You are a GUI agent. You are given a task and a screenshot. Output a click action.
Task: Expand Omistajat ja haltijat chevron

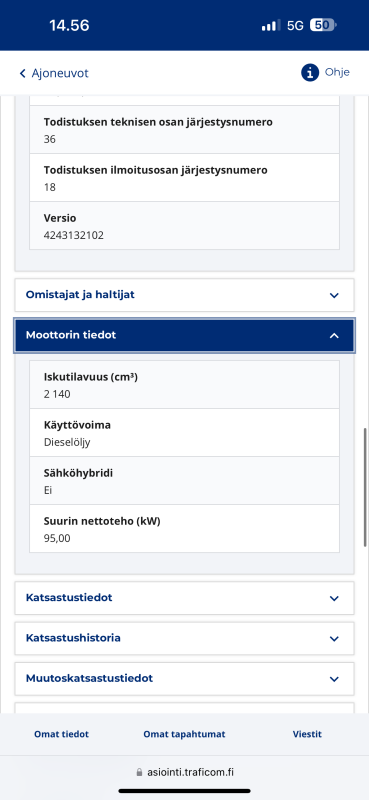pyautogui.click(x=334, y=295)
